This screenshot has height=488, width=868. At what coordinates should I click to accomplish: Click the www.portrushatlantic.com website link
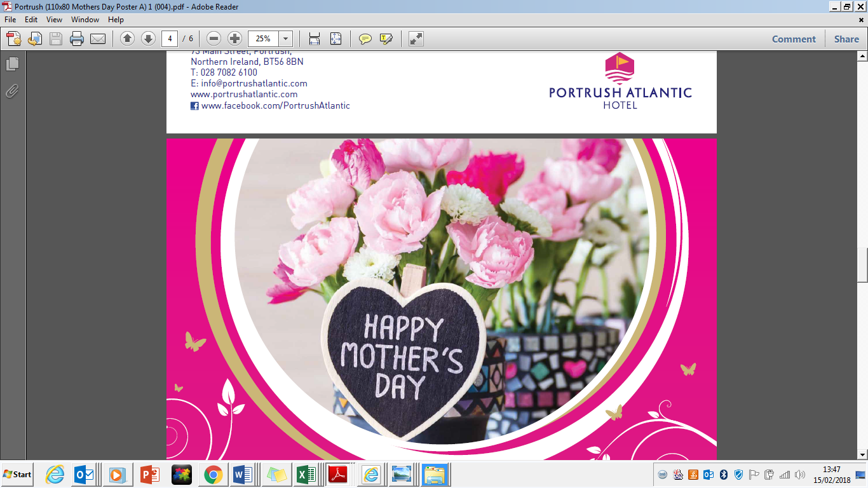tap(244, 94)
